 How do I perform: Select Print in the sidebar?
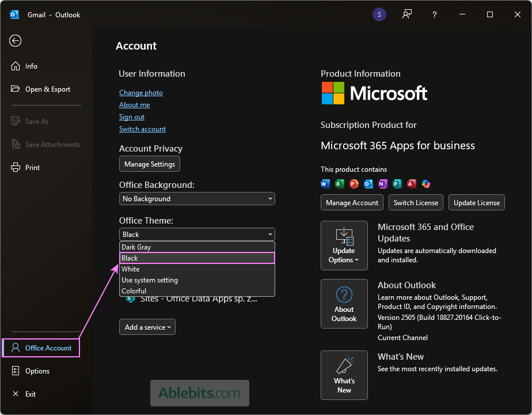(25, 167)
